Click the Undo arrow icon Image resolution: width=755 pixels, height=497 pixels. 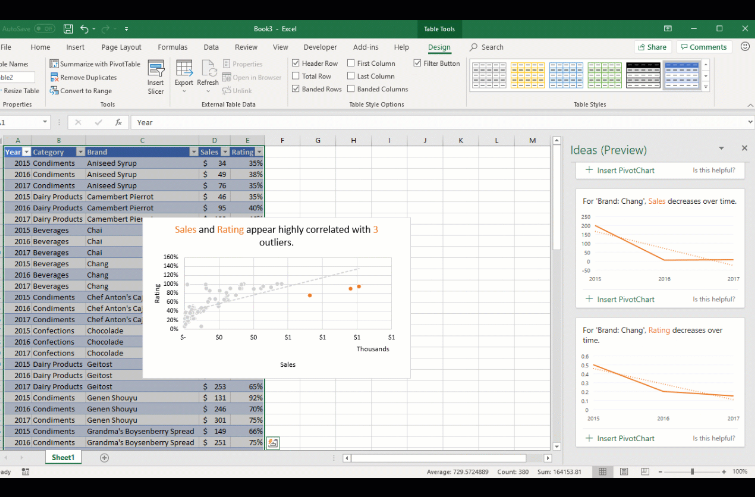tap(84, 29)
